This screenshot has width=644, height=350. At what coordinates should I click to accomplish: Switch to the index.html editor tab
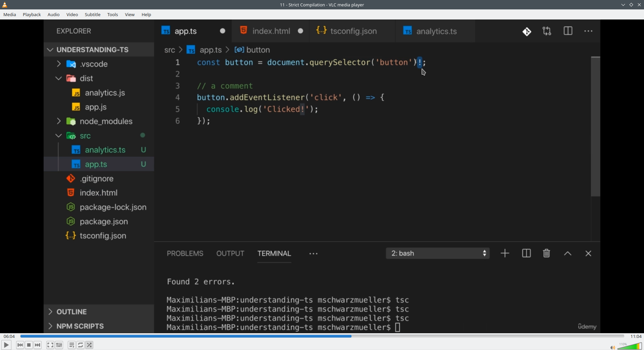[271, 31]
